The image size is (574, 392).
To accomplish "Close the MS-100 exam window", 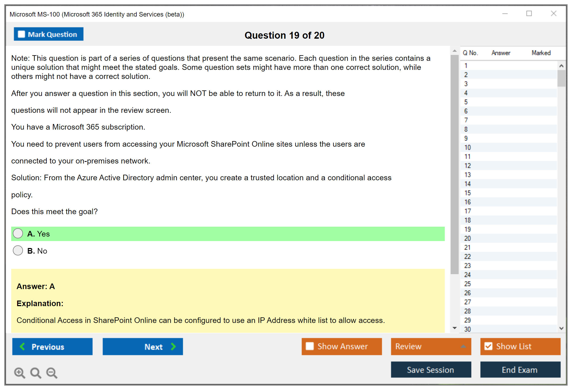I will (x=553, y=14).
